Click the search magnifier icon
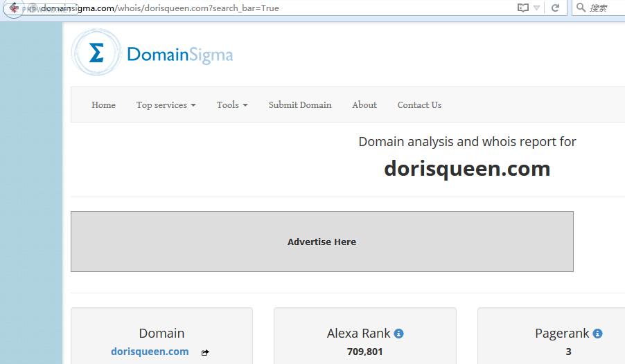Viewport: 625px width, 364px height. pyautogui.click(x=581, y=8)
